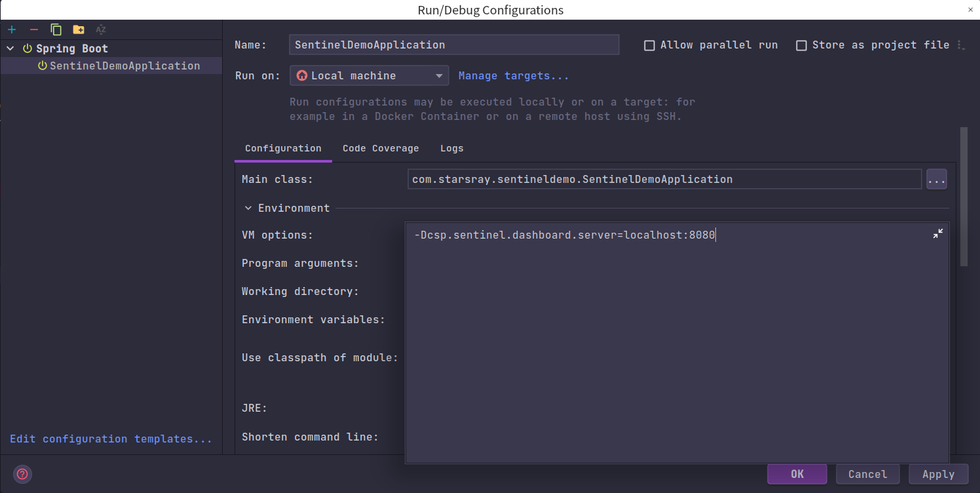Screen dimensions: 980x493
Task: Click the dialog's vertical scrollbar
Action: point(964,197)
